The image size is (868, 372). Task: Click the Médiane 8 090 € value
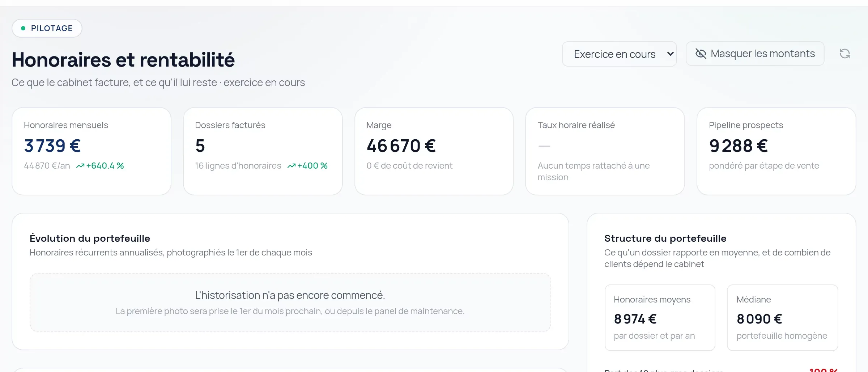coord(759,319)
